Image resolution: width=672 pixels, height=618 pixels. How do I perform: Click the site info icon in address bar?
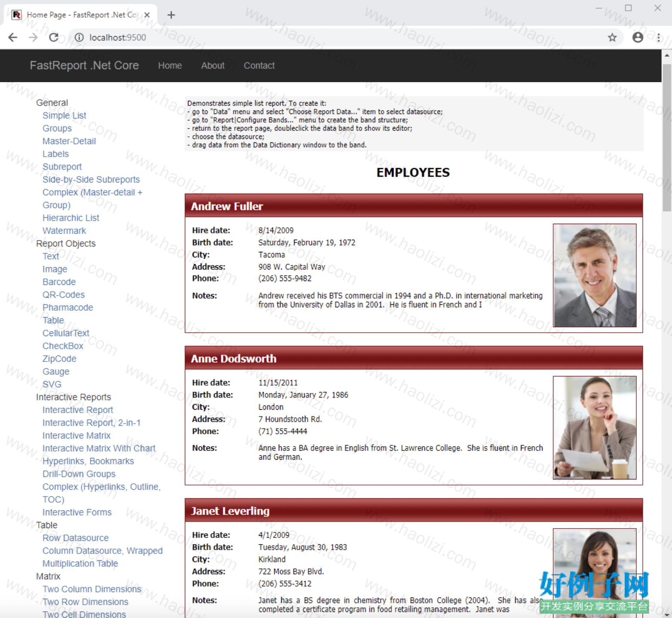click(79, 37)
